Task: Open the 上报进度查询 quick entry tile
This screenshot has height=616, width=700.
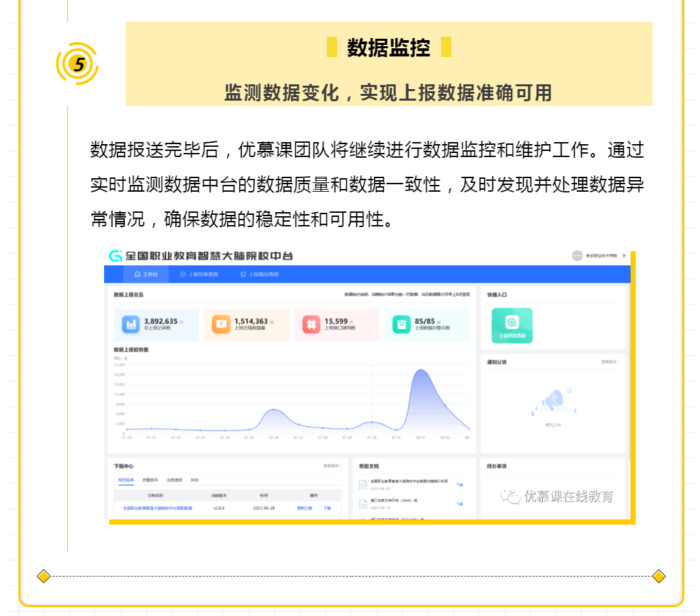Action: click(x=512, y=325)
